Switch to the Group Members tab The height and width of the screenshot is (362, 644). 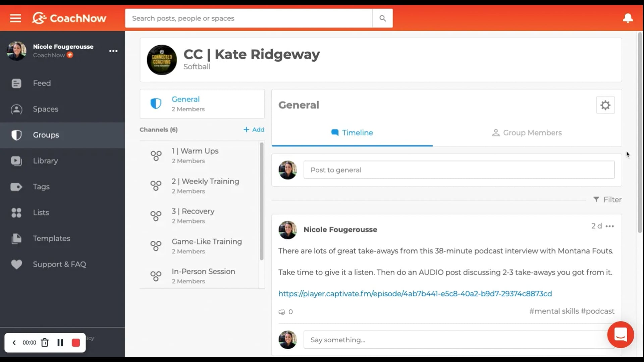(x=527, y=133)
